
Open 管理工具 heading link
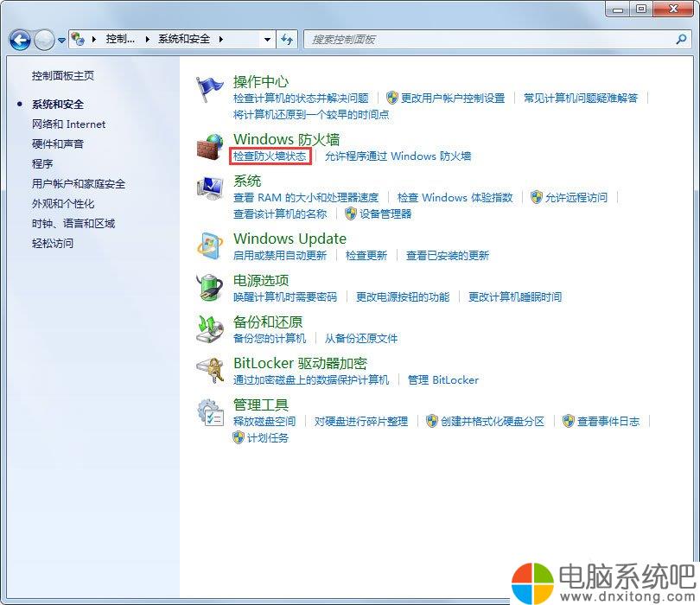pos(261,404)
